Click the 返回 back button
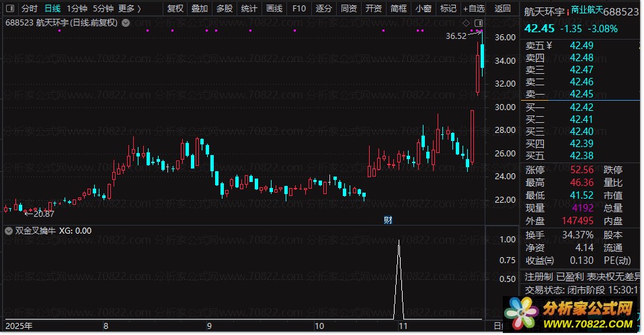Screen dimensions: 644x335 coord(503,8)
